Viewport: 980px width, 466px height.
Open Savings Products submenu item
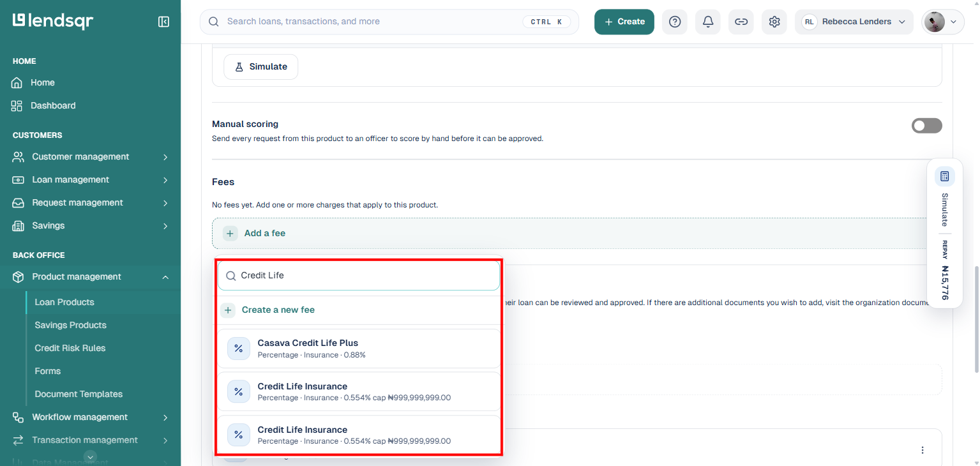(x=71, y=326)
